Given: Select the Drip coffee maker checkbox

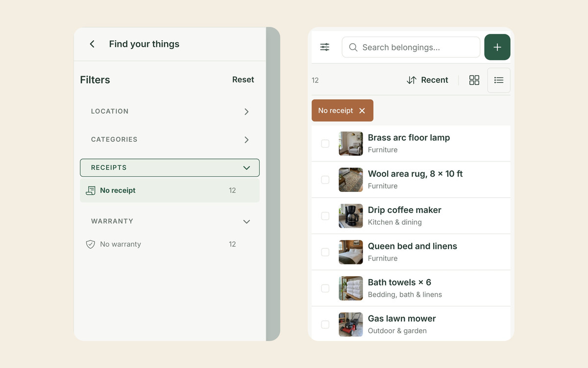Looking at the screenshot, I should pyautogui.click(x=325, y=216).
